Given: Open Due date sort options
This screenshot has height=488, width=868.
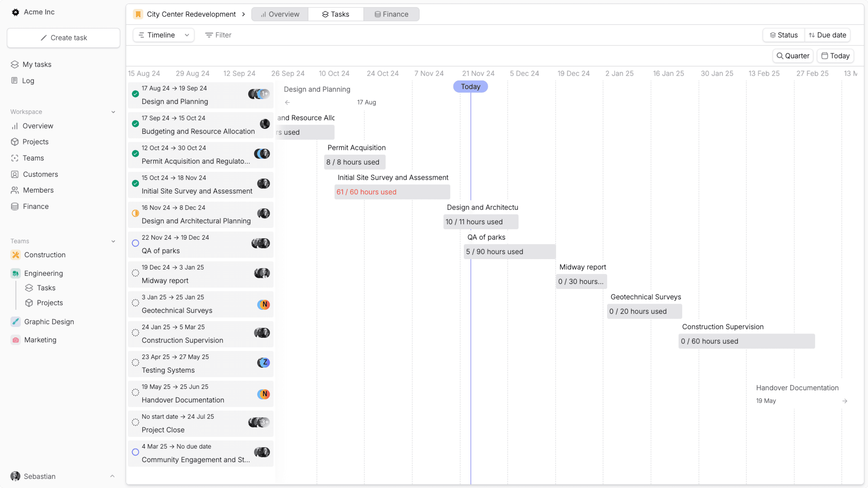Looking at the screenshot, I should pos(827,35).
